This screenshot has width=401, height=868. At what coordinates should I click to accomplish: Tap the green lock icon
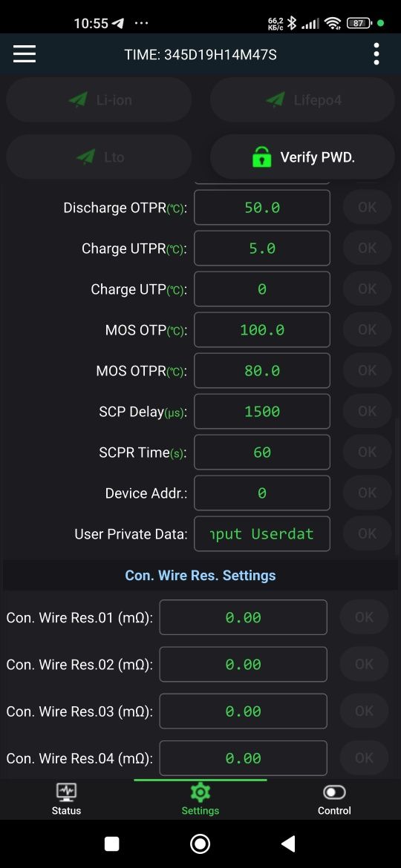262,157
